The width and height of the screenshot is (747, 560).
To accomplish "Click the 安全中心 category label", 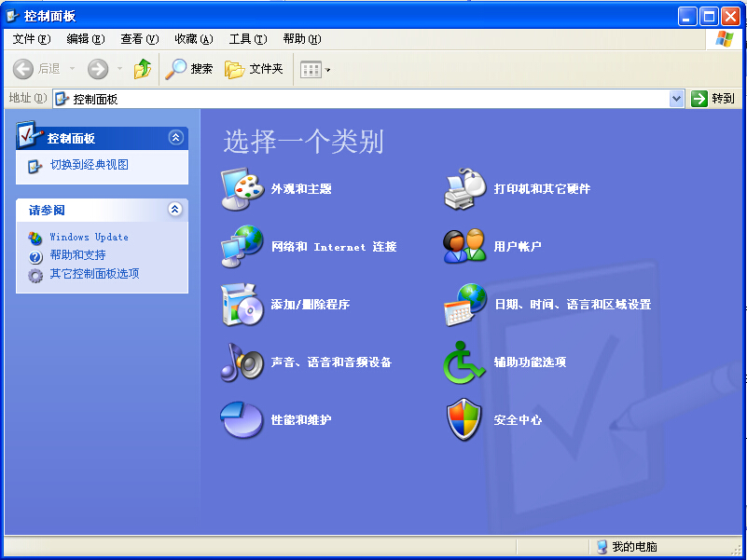I will point(518,420).
